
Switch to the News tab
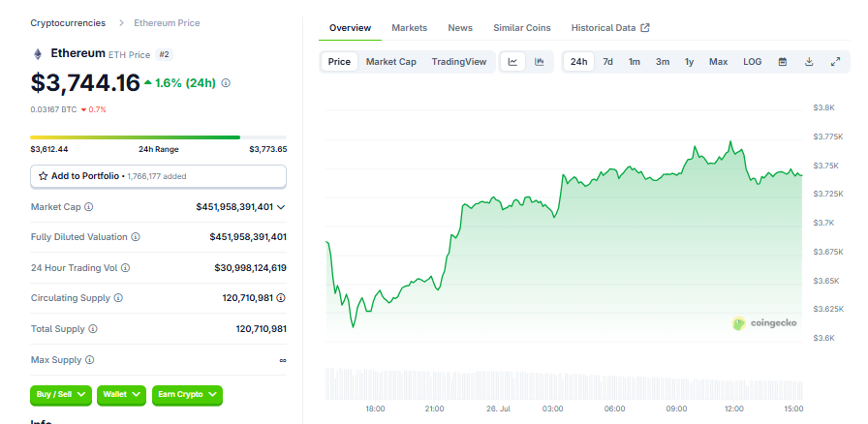(460, 28)
